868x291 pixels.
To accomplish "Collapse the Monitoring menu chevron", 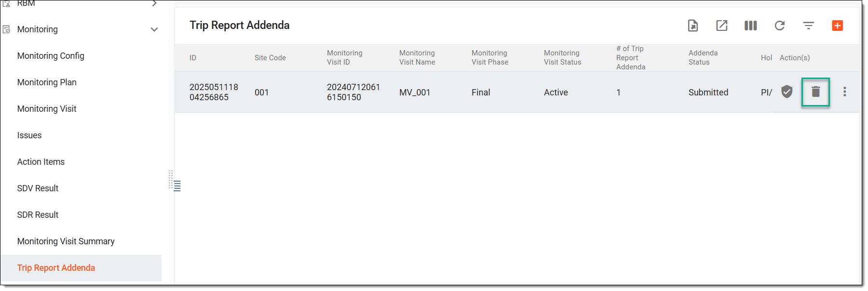I will coord(154,29).
